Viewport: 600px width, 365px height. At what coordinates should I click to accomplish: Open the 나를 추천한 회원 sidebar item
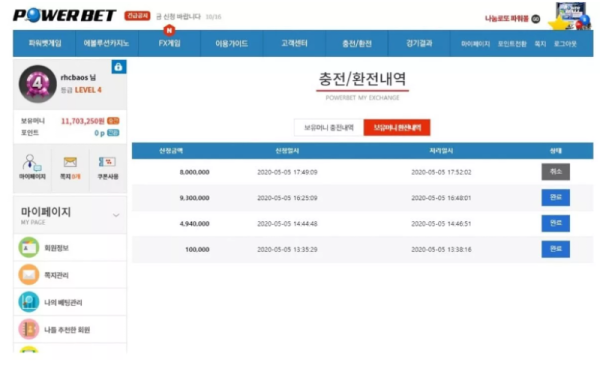click(x=70, y=329)
